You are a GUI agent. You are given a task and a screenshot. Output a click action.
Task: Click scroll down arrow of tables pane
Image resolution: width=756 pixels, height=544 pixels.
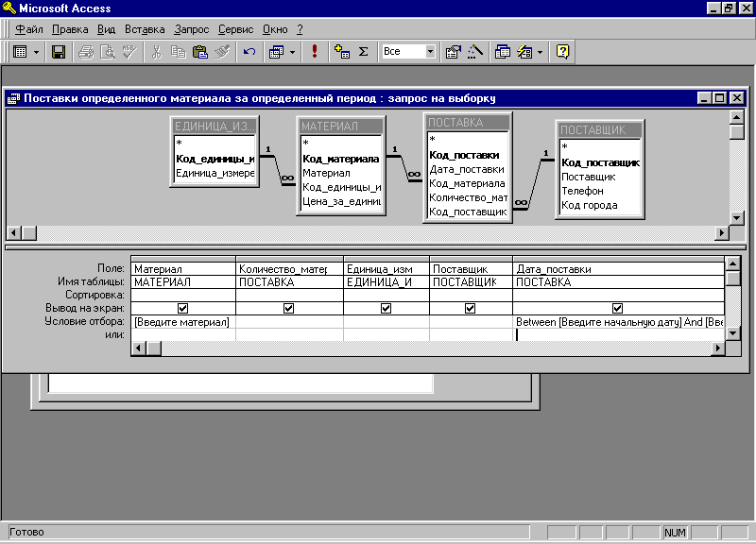pyautogui.click(x=736, y=218)
